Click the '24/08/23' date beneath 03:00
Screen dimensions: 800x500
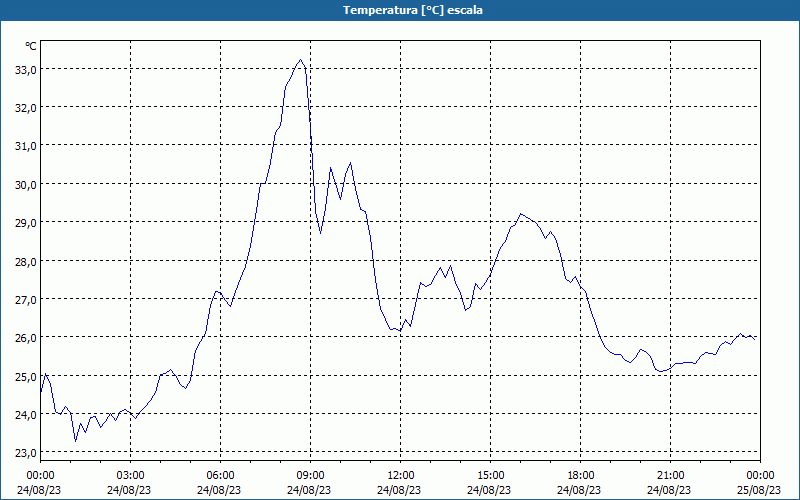tap(130, 490)
